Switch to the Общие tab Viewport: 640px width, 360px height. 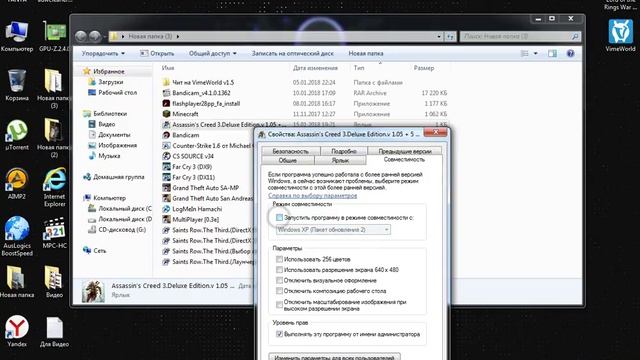287,160
